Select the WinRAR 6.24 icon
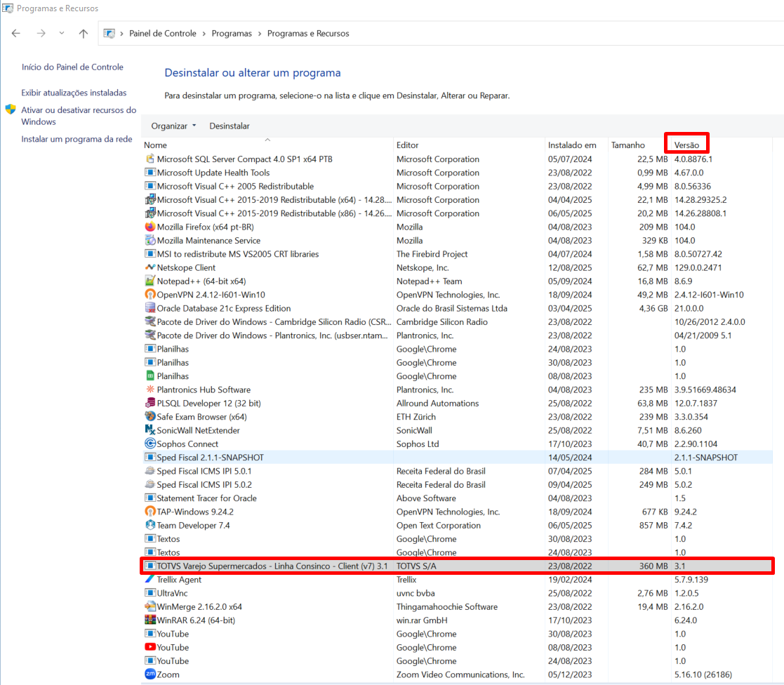 150,620
